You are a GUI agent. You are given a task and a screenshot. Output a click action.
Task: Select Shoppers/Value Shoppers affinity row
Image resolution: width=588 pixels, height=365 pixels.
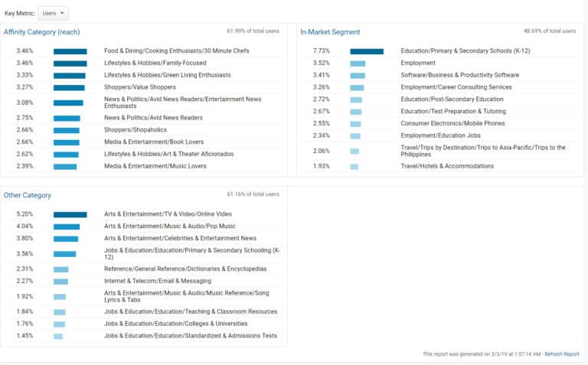pyautogui.click(x=139, y=87)
